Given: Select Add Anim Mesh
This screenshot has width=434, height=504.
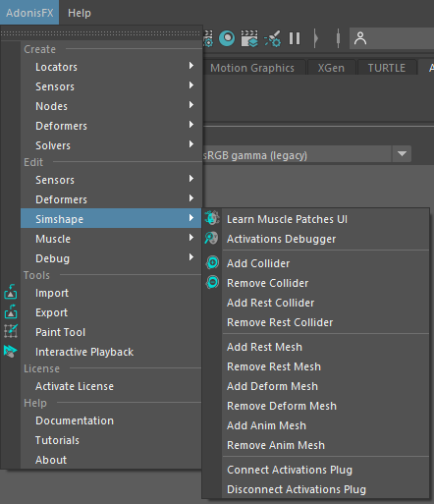Looking at the screenshot, I should point(325,425).
